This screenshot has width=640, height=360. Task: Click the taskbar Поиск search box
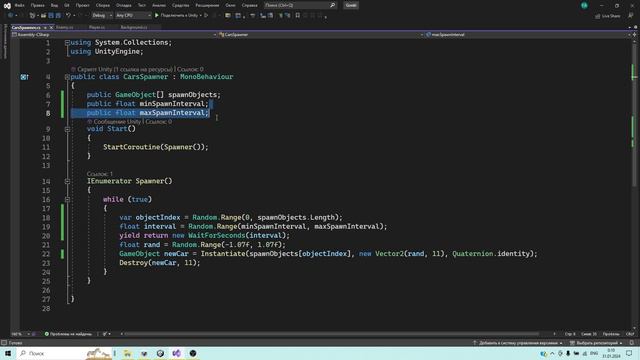(x=65, y=353)
